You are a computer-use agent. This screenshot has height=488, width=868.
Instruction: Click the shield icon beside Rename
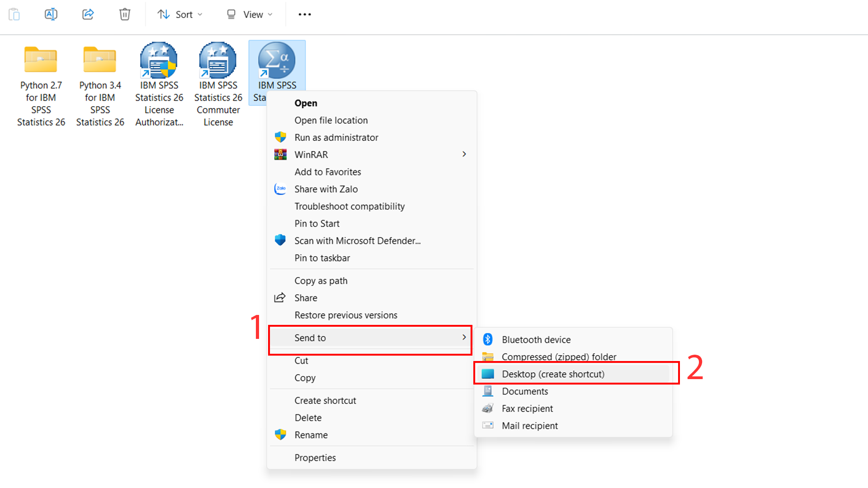(280, 434)
